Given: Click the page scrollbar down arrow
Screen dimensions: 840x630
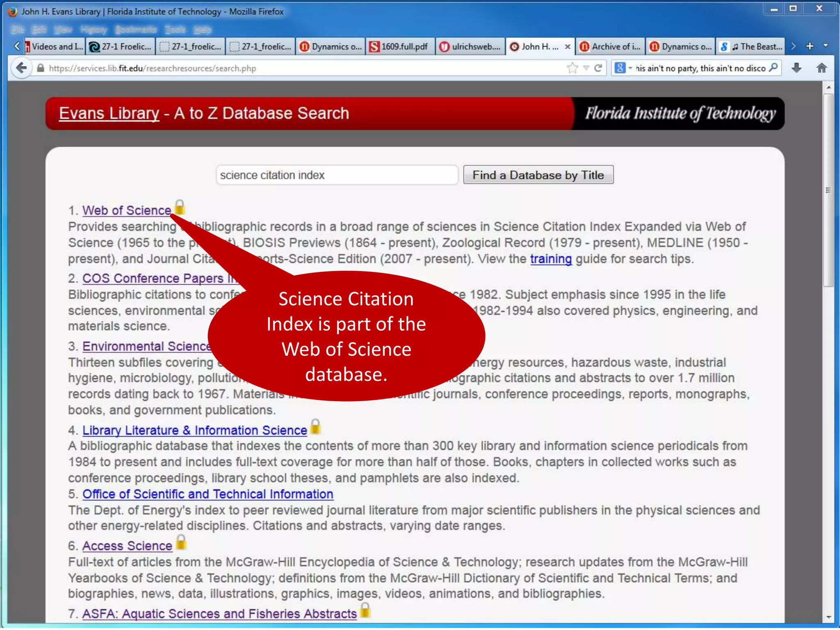Looking at the screenshot, I should [829, 617].
